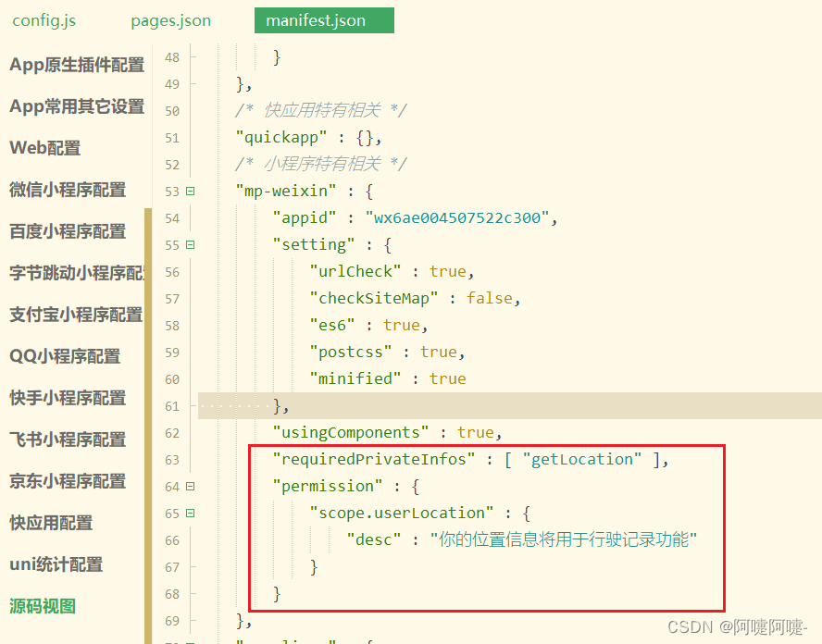Open 百度小程序配置 section

tap(68, 231)
